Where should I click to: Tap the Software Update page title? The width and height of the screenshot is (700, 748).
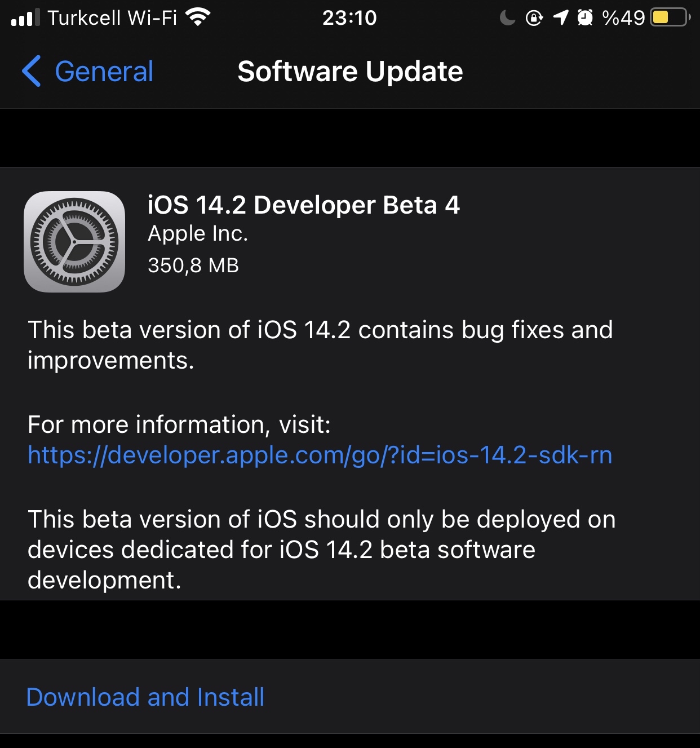point(350,72)
